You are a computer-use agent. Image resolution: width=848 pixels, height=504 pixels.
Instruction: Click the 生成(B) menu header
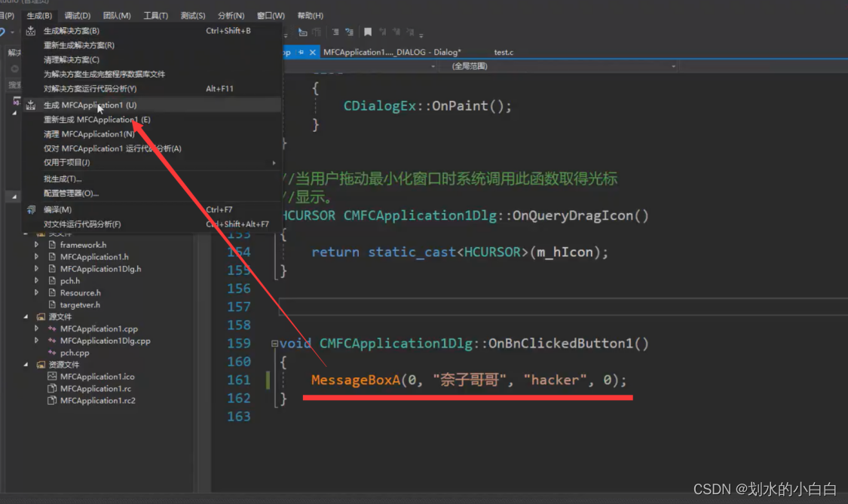(x=39, y=16)
